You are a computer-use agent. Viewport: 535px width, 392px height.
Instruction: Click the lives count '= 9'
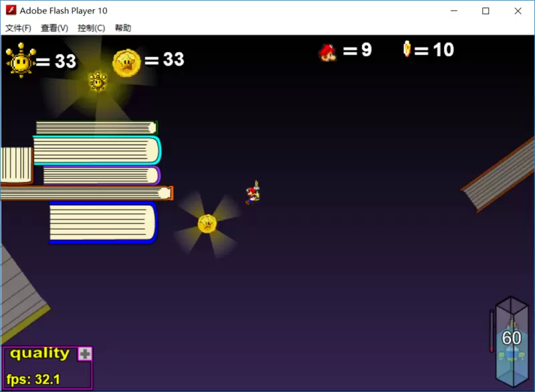pos(357,50)
